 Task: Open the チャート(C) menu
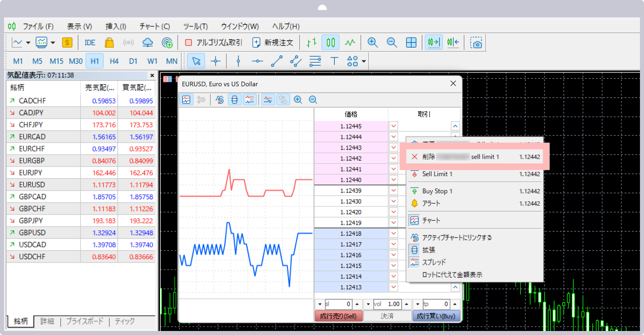coord(155,26)
